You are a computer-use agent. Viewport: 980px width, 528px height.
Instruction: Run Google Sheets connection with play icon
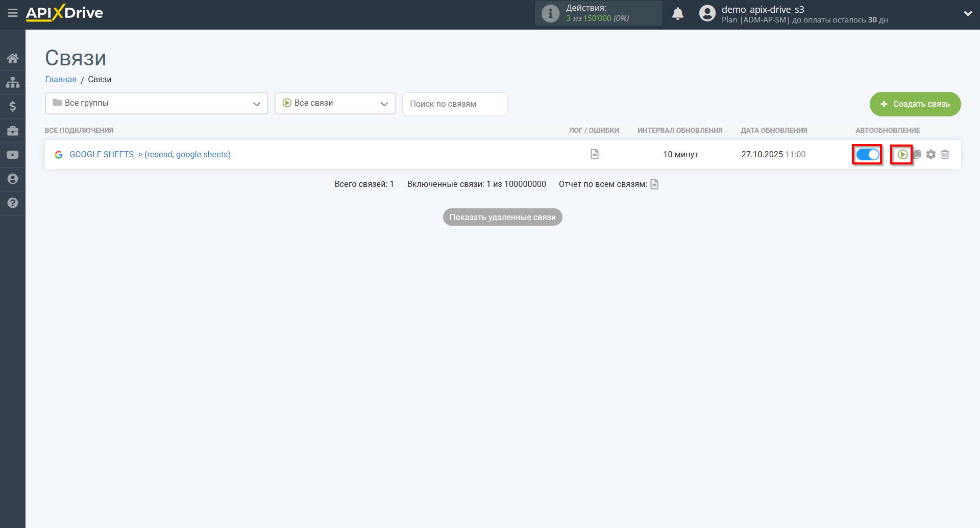902,154
